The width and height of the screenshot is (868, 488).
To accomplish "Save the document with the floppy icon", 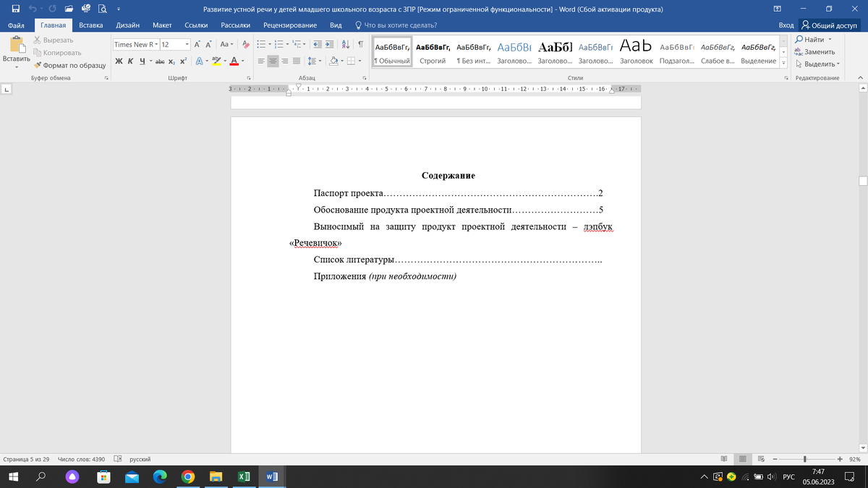I will (15, 9).
